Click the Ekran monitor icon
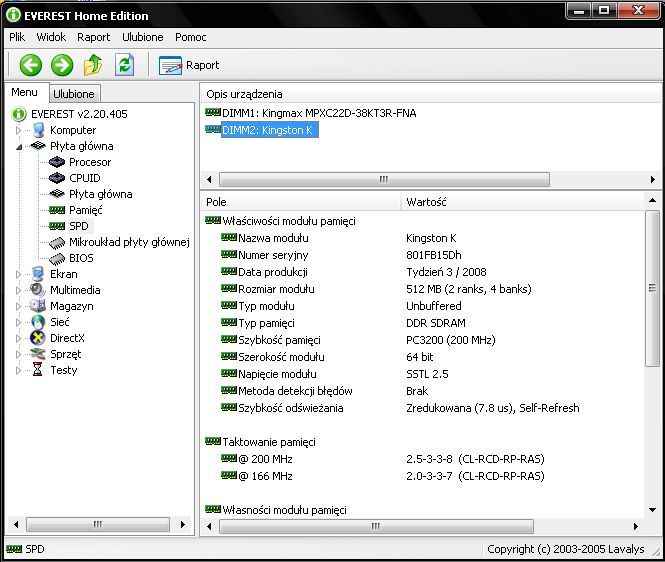Screen dimensions: 665x562 click(x=38, y=274)
